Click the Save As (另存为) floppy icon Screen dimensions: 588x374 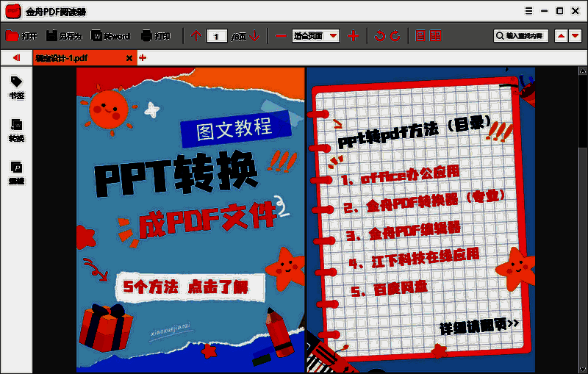51,35
